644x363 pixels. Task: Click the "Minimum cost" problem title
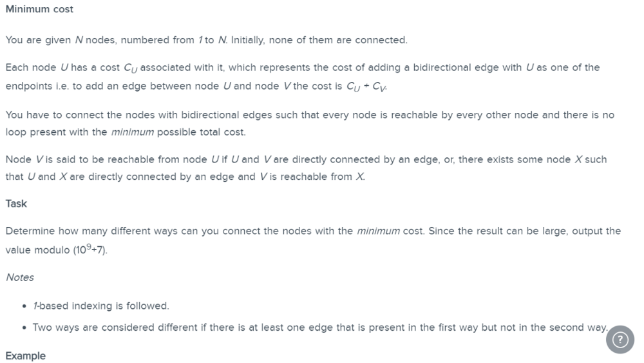[39, 9]
